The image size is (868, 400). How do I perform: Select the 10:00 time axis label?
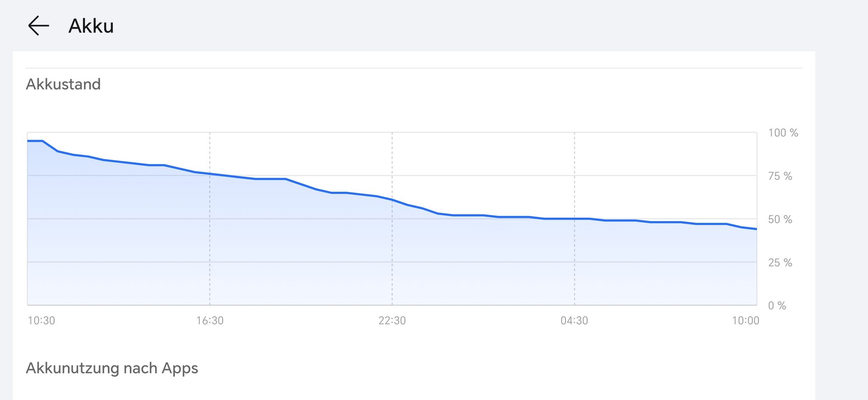745,320
